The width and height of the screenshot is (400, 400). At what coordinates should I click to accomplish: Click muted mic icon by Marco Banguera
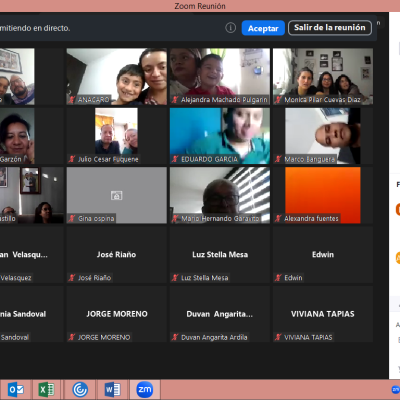[x=278, y=159]
